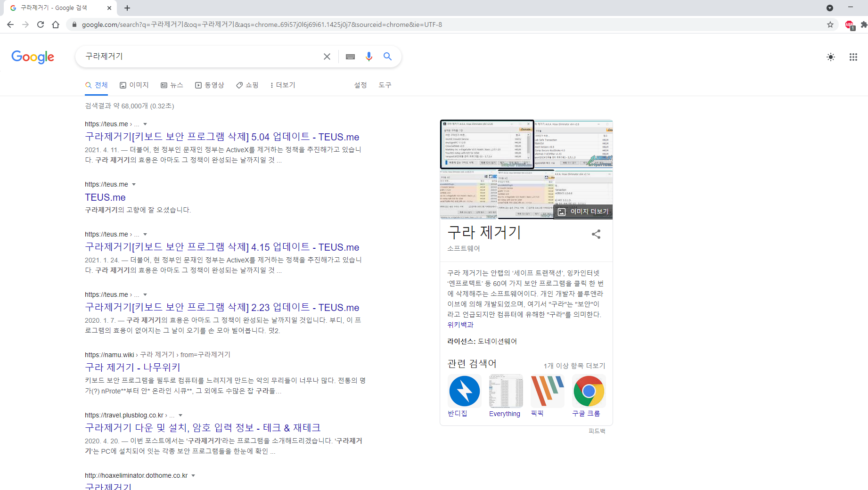
Task: Expand options arrow for the 5.04 업데이트 result
Action: [x=145, y=124]
